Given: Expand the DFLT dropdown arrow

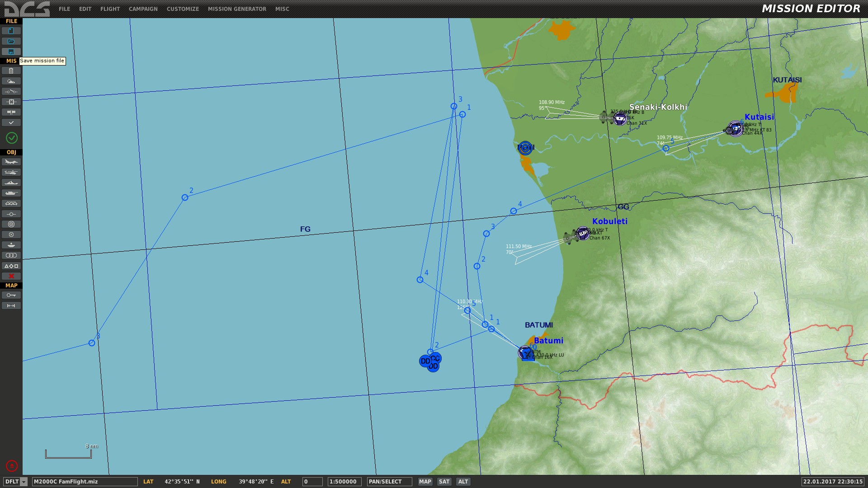Looking at the screenshot, I should 24,482.
